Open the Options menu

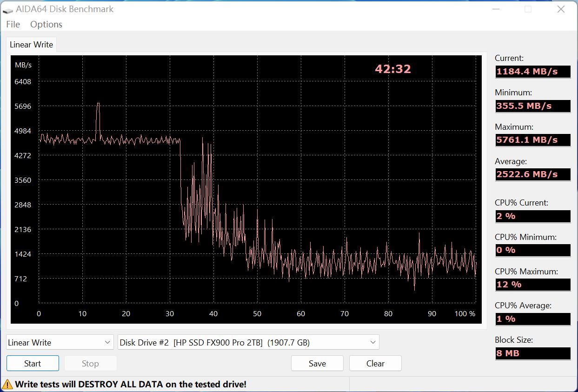[x=46, y=24]
